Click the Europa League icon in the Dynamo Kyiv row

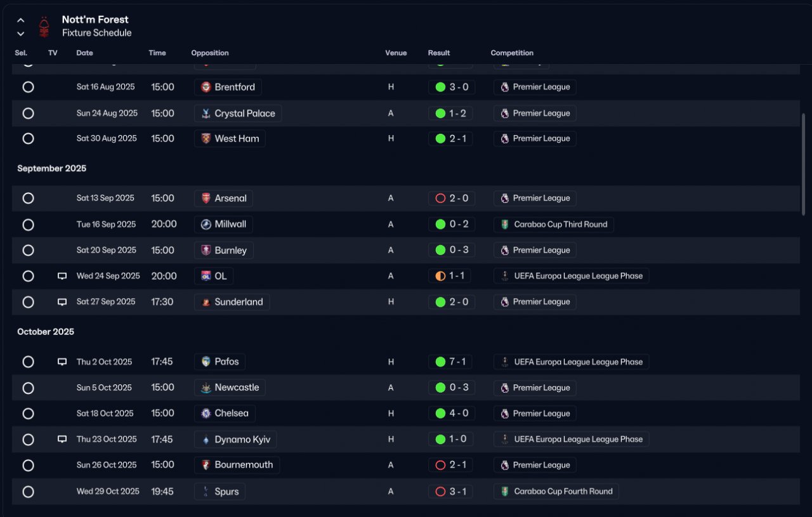pyautogui.click(x=505, y=440)
